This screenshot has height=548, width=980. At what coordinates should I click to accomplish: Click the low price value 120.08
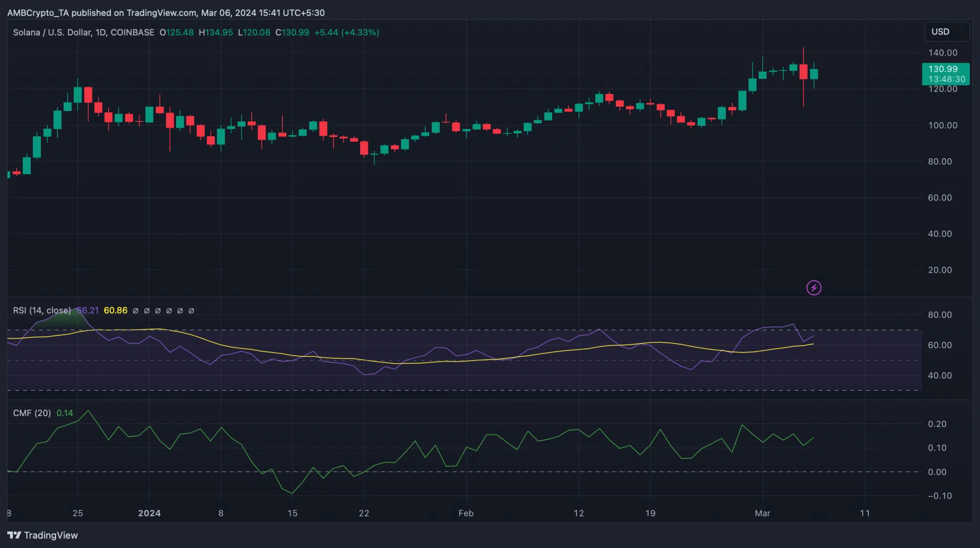[256, 32]
